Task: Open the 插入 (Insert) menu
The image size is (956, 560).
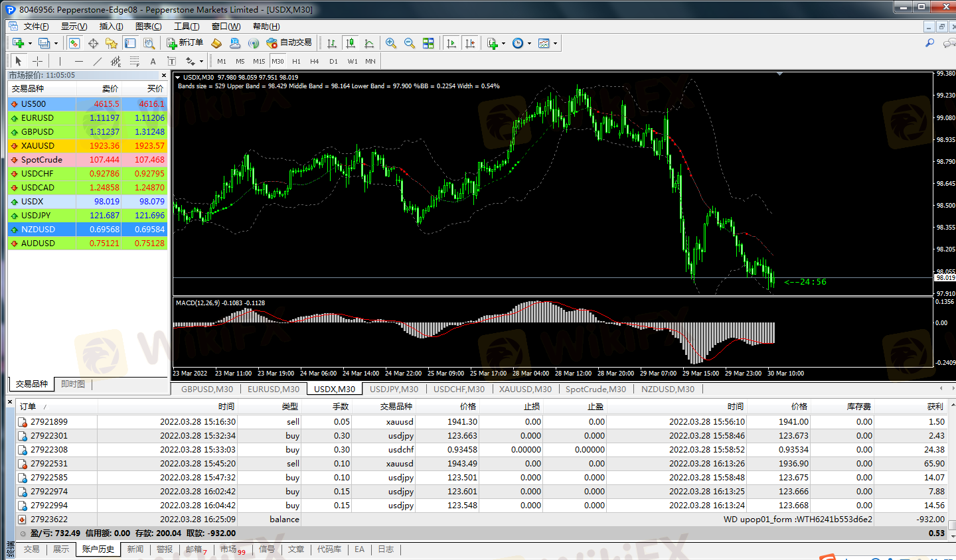Action: click(111, 27)
